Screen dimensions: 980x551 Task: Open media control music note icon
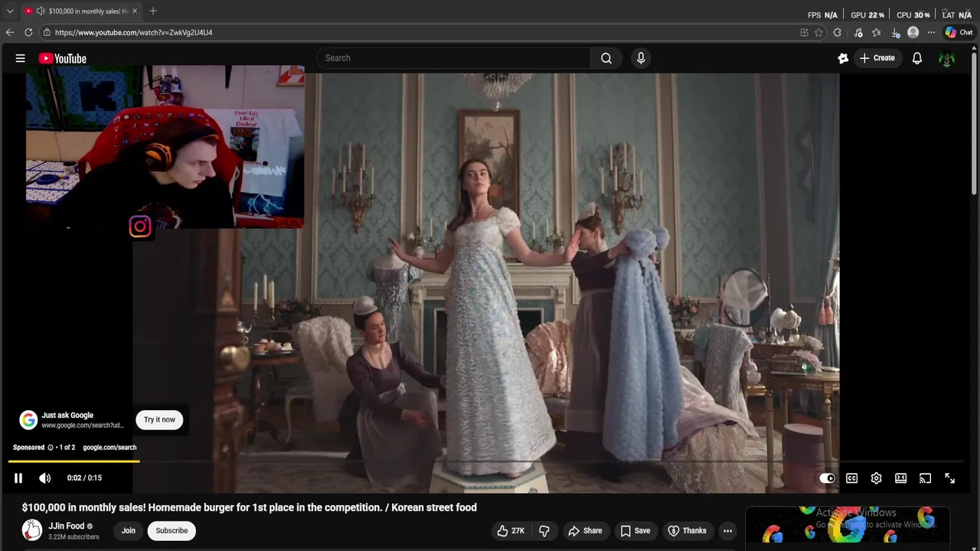[x=858, y=32]
